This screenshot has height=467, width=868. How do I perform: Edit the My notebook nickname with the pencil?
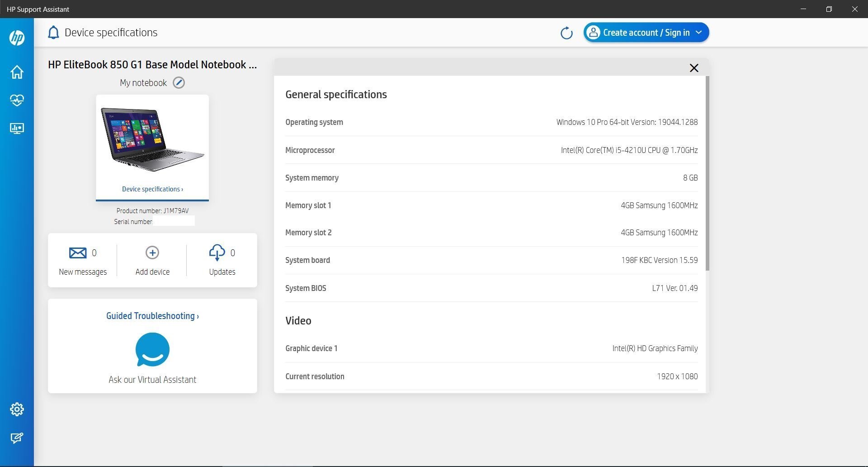(x=179, y=83)
